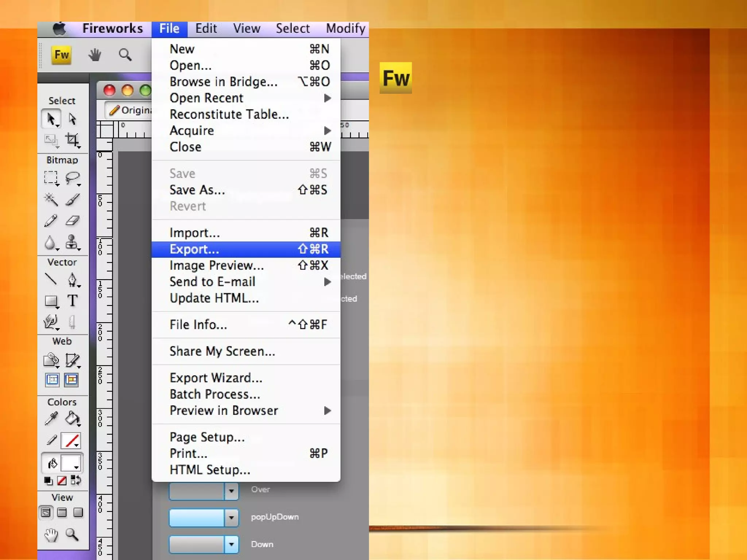Choose the Slice tool in Web section
Image resolution: width=747 pixels, height=560 pixels.
(x=72, y=360)
